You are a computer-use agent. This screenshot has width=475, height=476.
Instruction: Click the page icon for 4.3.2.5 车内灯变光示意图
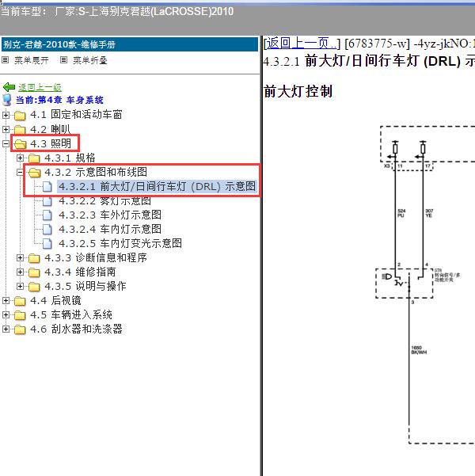(x=47, y=244)
